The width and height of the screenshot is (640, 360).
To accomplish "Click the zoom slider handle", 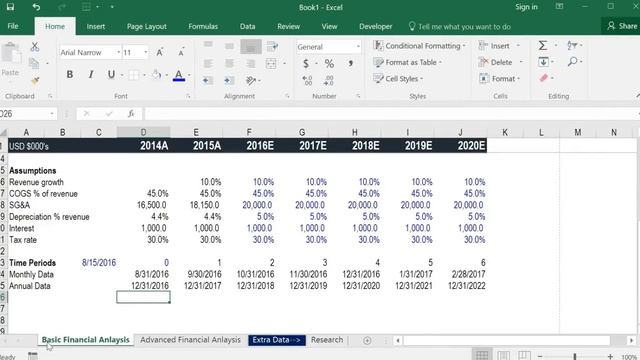I will pyautogui.click(x=575, y=357).
